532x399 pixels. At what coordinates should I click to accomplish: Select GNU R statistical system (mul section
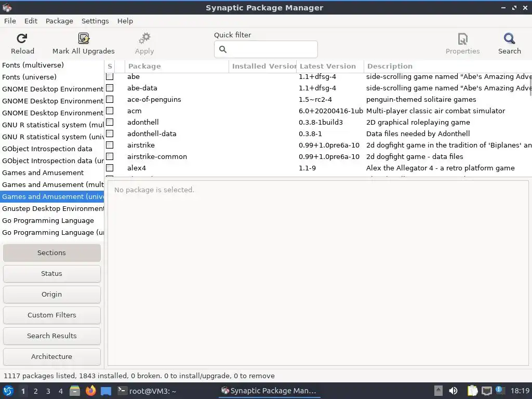coord(52,125)
